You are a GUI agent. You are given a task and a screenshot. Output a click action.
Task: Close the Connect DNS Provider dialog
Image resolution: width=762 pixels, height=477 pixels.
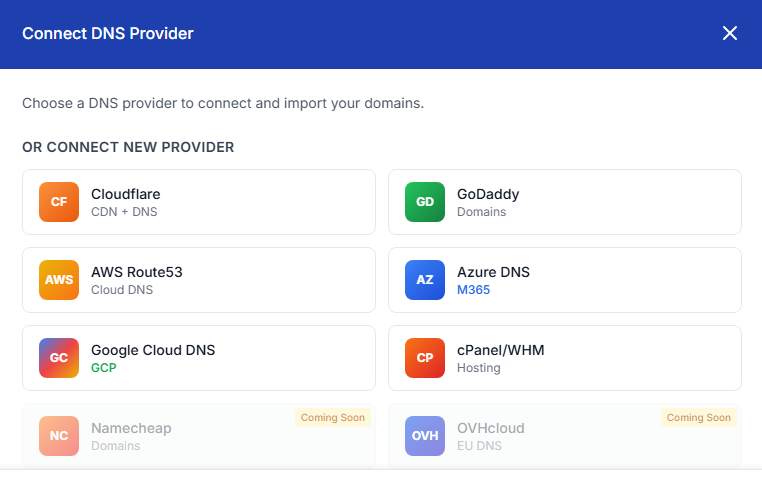pos(729,34)
